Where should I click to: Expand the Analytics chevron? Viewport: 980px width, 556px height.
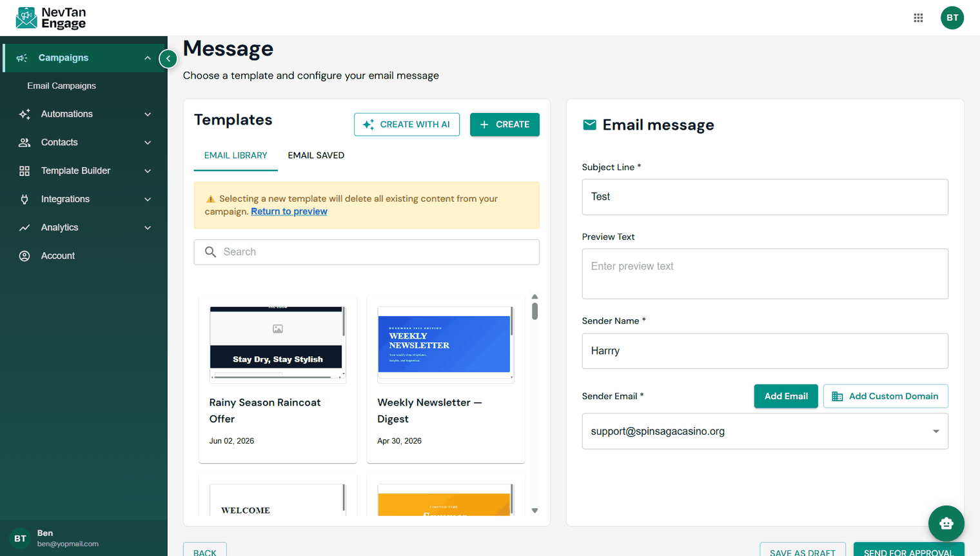(x=148, y=228)
